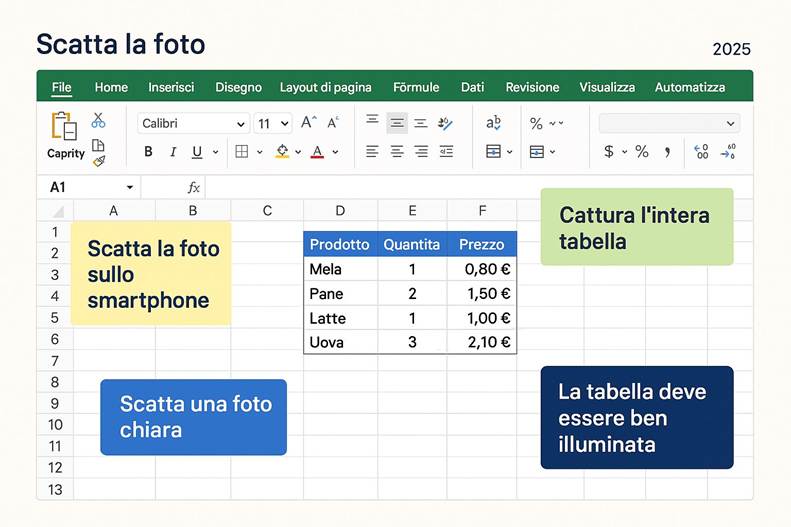Viewport: 791px width, 527px height.
Task: Open the File tab
Action: pos(62,87)
